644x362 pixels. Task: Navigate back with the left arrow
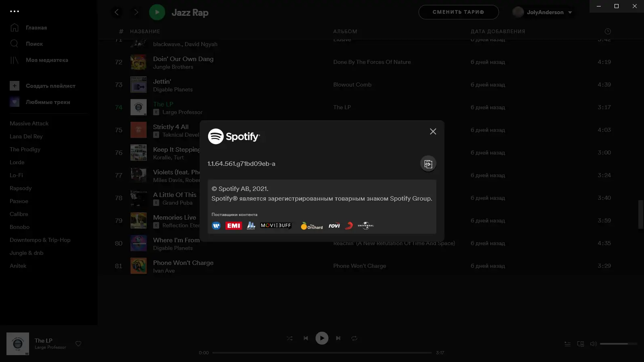(x=117, y=12)
